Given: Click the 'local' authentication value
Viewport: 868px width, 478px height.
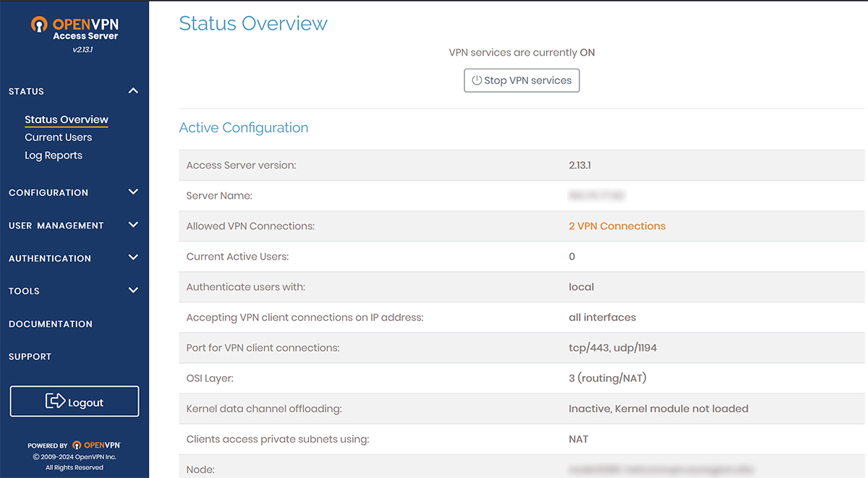Looking at the screenshot, I should point(582,287).
